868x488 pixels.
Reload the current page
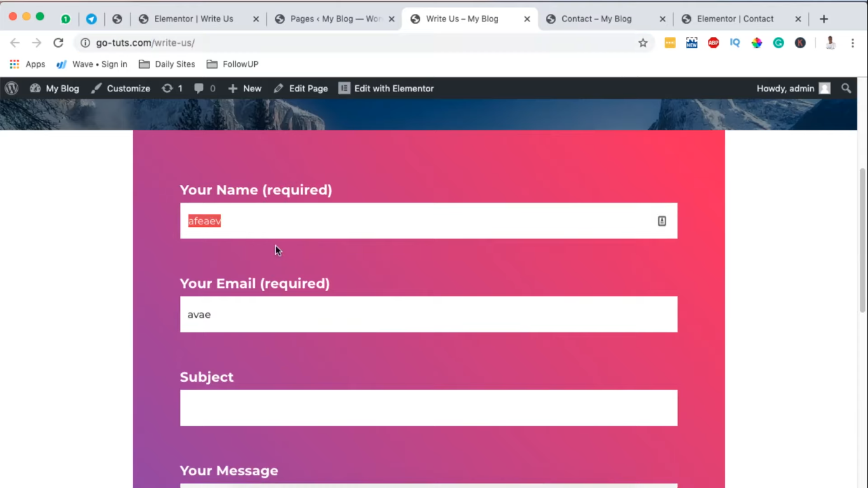click(58, 43)
